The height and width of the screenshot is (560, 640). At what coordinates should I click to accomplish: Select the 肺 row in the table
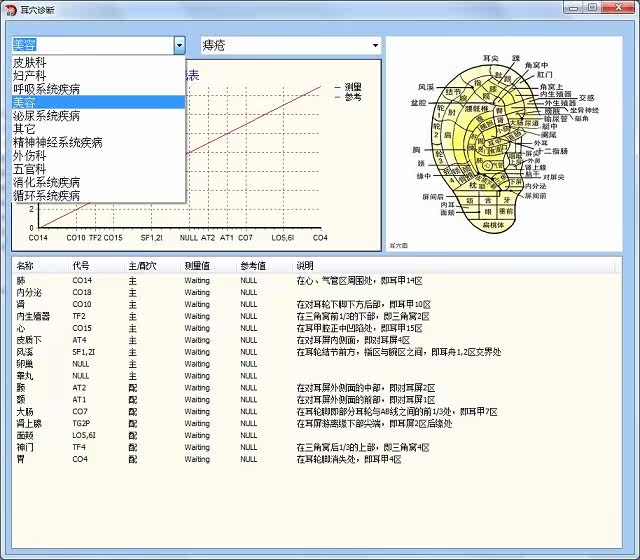[x=21, y=280]
